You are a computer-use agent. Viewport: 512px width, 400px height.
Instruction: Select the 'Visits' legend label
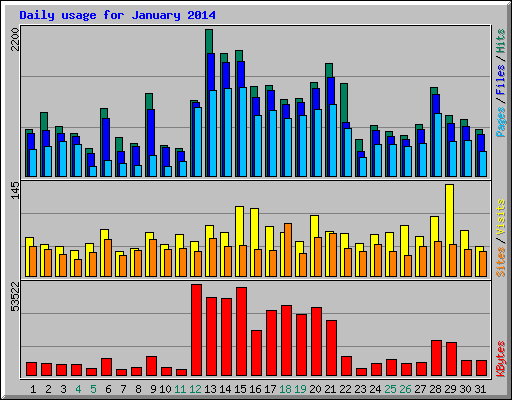point(501,217)
